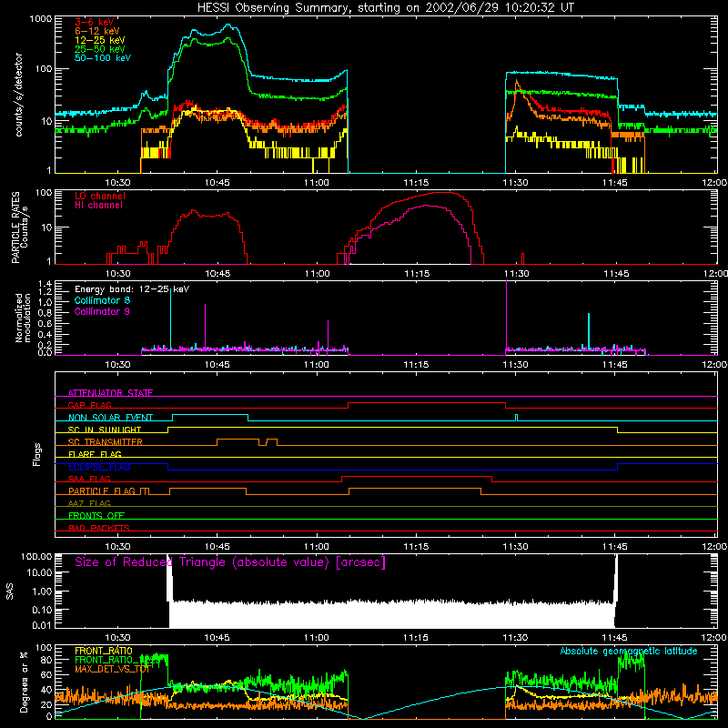728x728 pixels.
Task: Click 11:00 time tick under modulation panel
Action: (317, 365)
